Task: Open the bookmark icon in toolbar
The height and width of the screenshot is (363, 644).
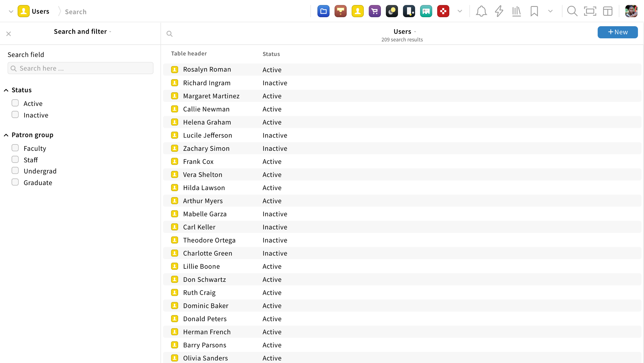Action: coord(534,11)
